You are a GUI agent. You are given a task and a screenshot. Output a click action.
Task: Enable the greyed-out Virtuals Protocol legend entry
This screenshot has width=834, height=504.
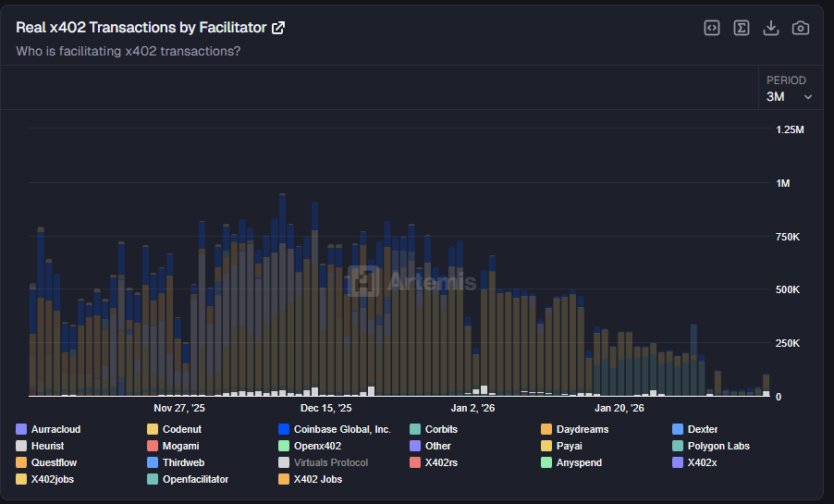click(323, 462)
